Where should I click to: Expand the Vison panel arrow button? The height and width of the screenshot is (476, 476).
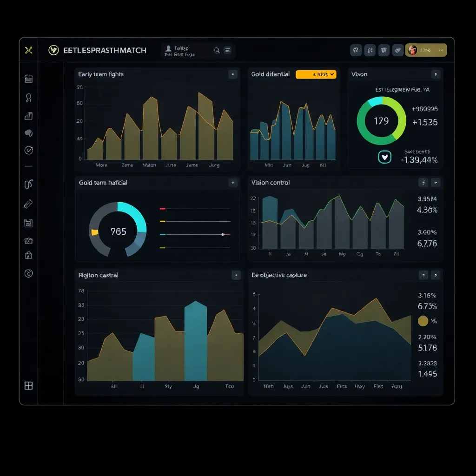436,74
